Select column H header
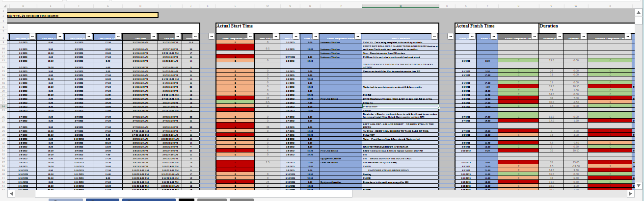The width and height of the screenshot is (644, 201). coord(140,7)
